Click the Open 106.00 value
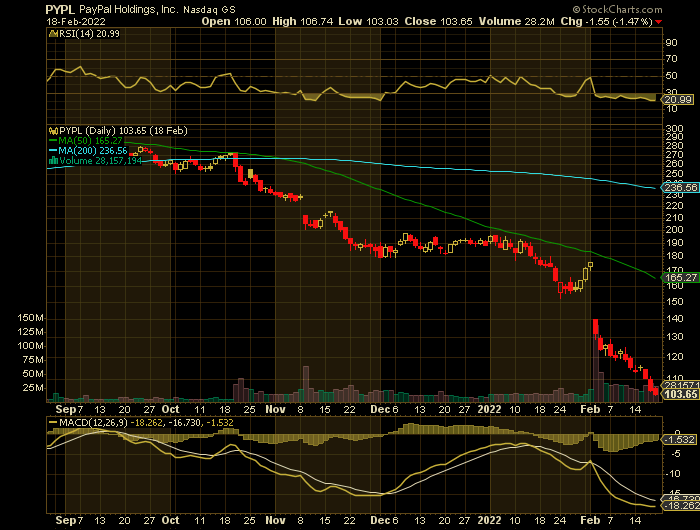700x530 pixels. click(234, 21)
